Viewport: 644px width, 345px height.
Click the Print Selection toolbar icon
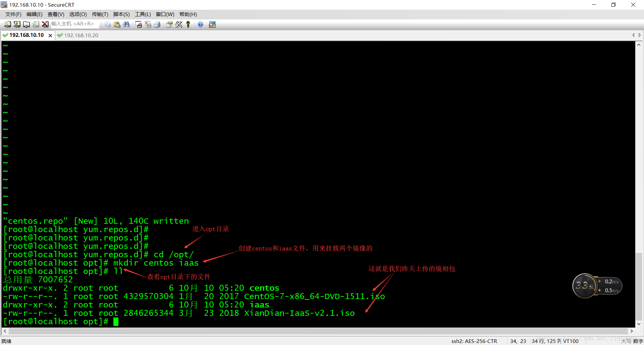coord(148,24)
